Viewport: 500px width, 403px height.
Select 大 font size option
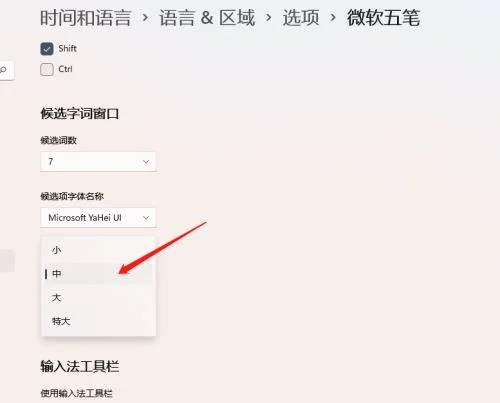[98, 297]
